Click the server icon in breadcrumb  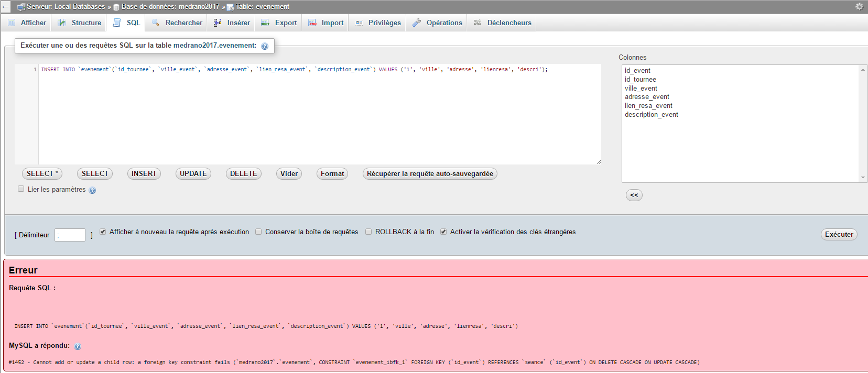(x=21, y=7)
